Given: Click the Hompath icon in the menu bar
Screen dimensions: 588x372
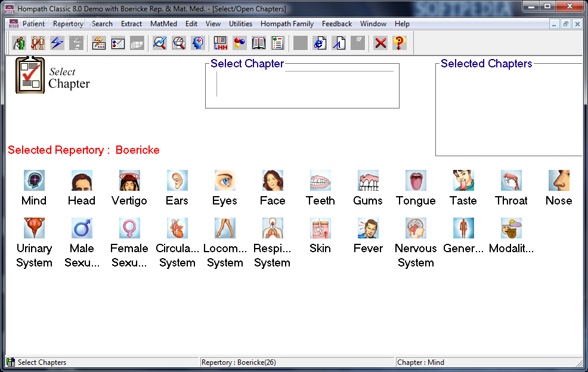Looking at the screenshot, I should 14,24.
